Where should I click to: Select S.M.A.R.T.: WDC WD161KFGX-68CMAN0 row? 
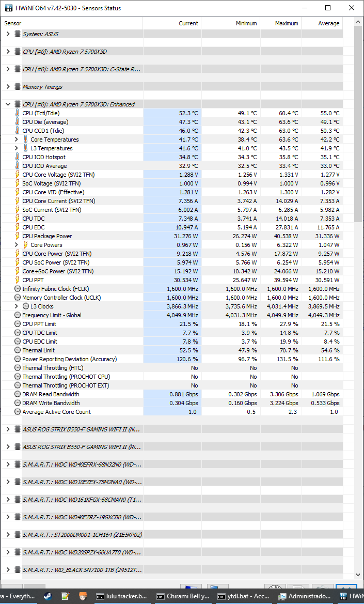pyautogui.click(x=172, y=499)
